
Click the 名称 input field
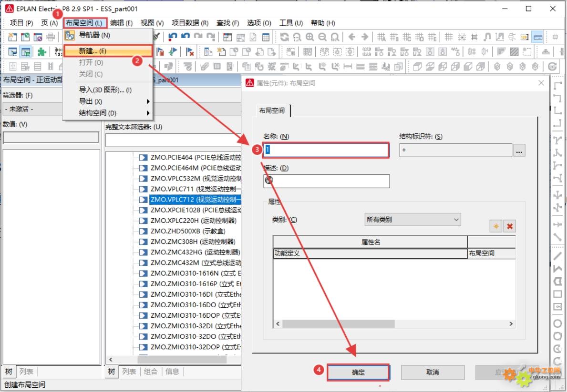tap(326, 150)
